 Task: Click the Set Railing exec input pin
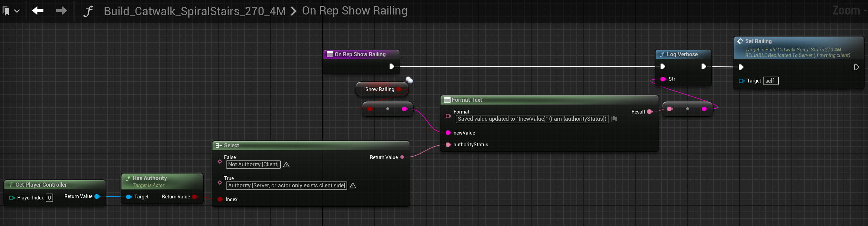(741, 67)
